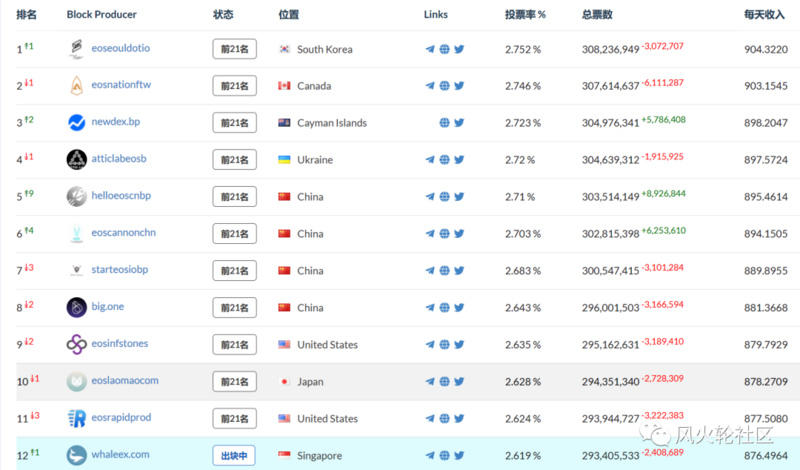800x470 pixels.
Task: Visit the Twitter page of eosnationftw
Action: 459,86
